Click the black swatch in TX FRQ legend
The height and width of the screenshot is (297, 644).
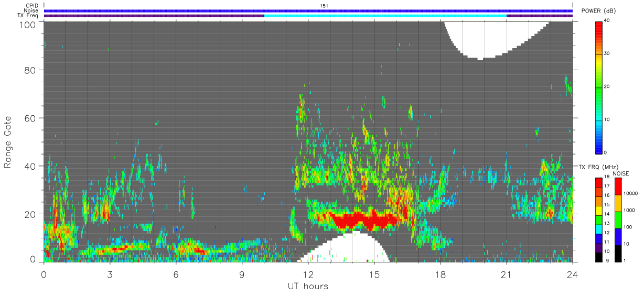[598, 256]
